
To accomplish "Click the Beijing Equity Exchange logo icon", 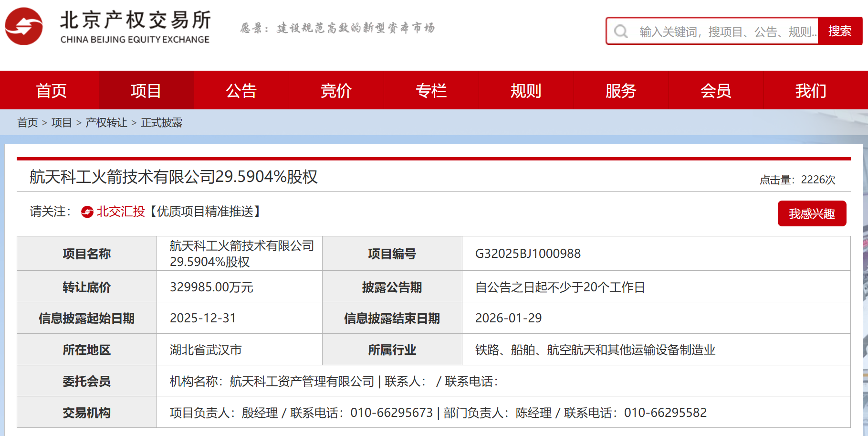I will coord(24,27).
